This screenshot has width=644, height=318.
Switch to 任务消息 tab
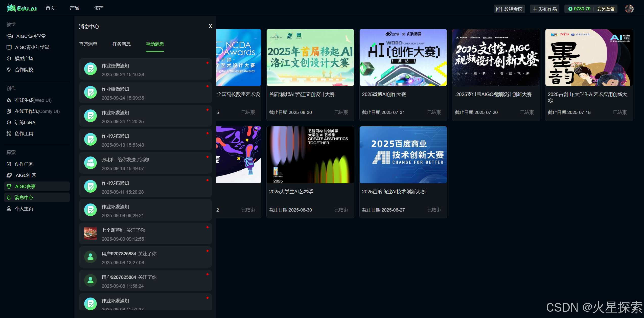click(121, 44)
